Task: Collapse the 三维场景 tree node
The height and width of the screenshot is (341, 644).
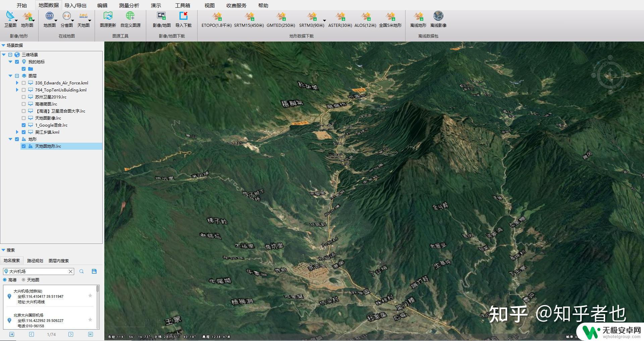Action: point(4,55)
